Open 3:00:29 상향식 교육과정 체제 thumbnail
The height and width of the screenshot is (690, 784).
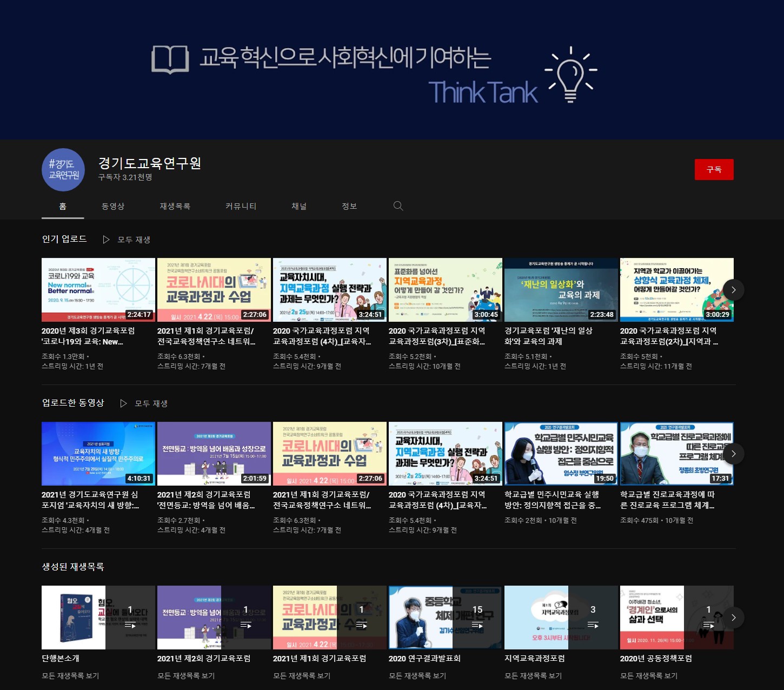coord(677,290)
